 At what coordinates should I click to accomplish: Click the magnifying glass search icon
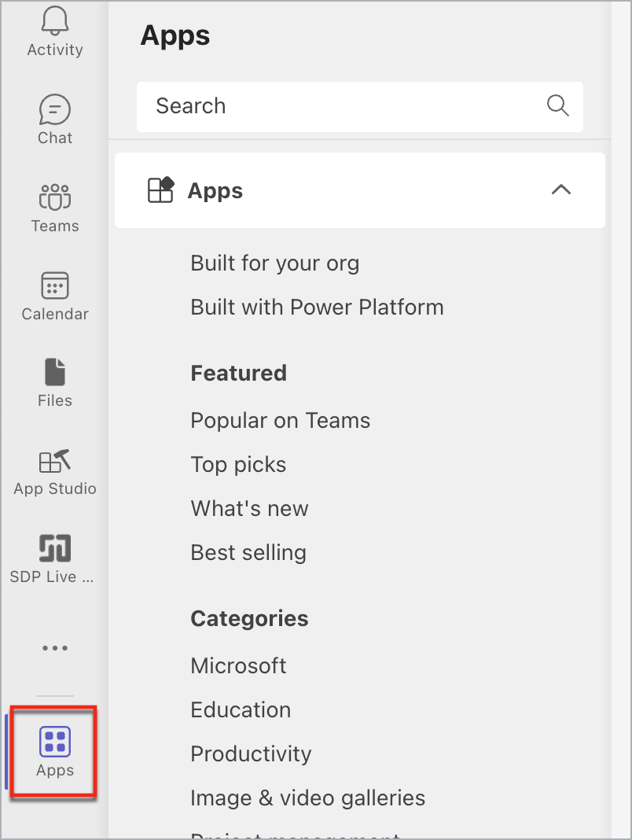tap(557, 106)
